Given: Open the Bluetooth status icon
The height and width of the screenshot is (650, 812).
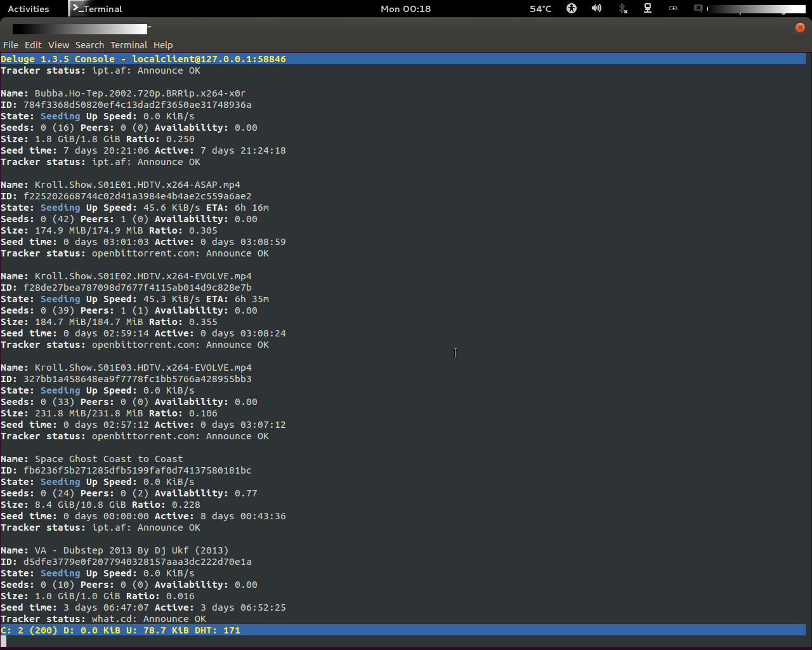Looking at the screenshot, I should click(x=622, y=8).
